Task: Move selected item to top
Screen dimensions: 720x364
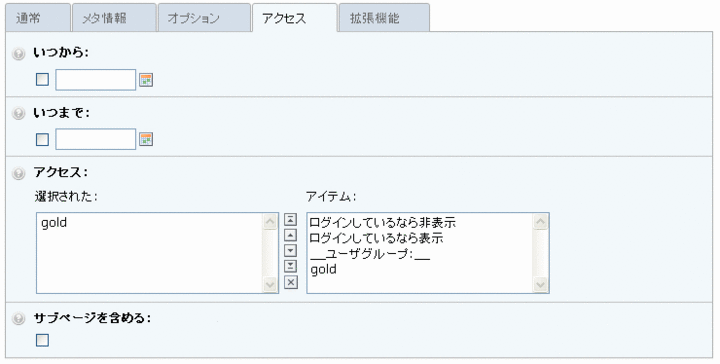Action: 290,219
